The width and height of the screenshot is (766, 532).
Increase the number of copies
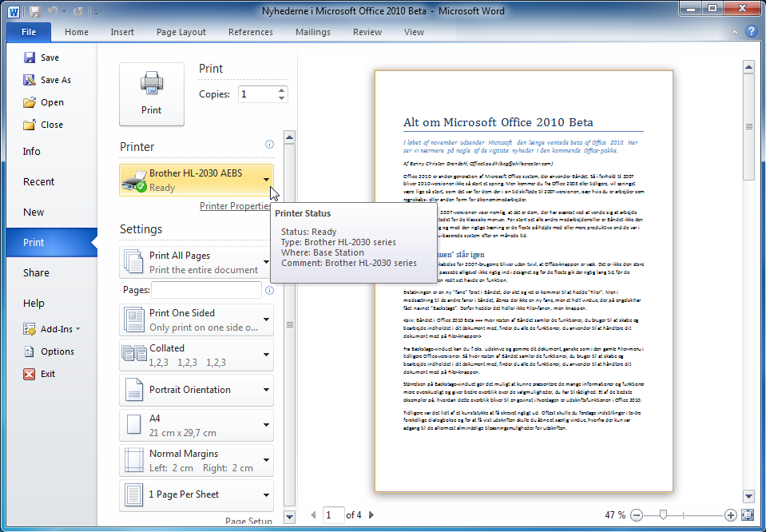281,90
